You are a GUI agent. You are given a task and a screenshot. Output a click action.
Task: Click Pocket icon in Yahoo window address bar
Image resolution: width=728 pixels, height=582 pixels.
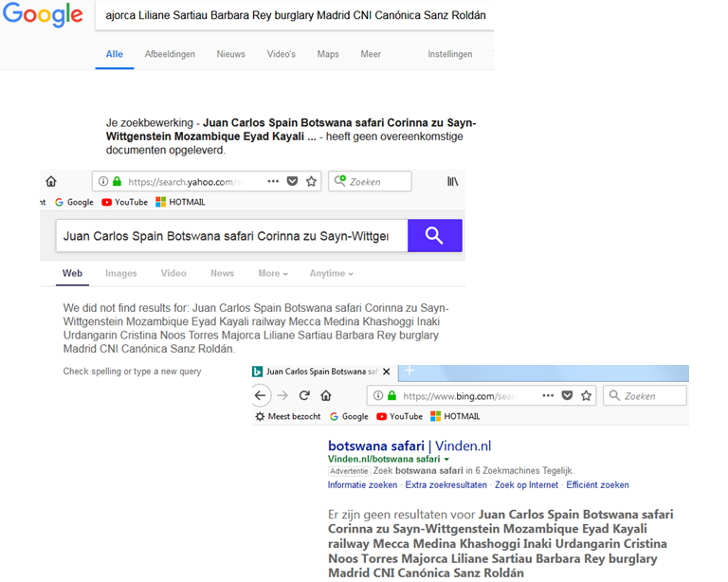[x=292, y=181]
